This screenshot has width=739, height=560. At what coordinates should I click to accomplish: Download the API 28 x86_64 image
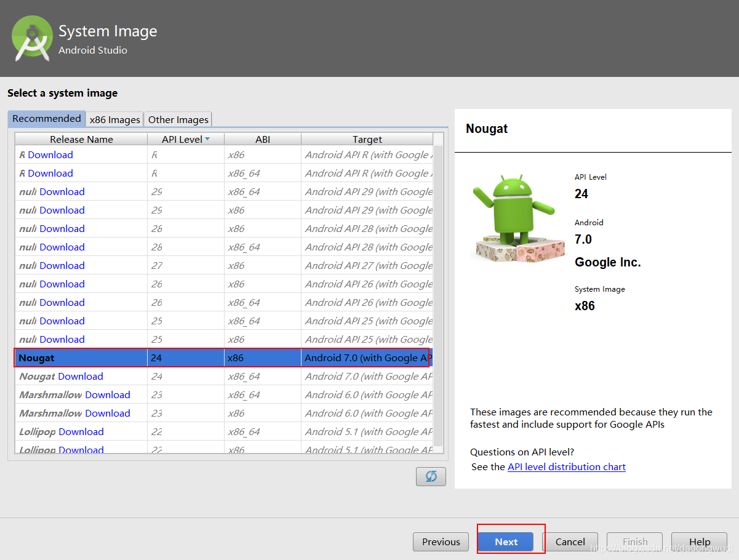click(62, 247)
